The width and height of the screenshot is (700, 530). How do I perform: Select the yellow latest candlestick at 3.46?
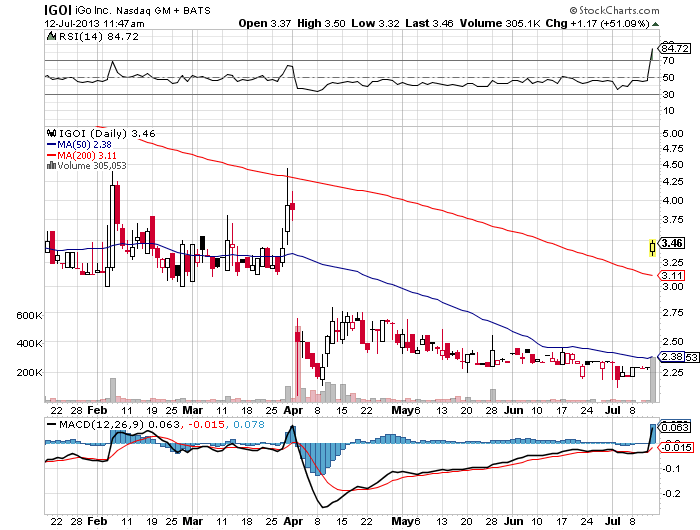(x=653, y=247)
